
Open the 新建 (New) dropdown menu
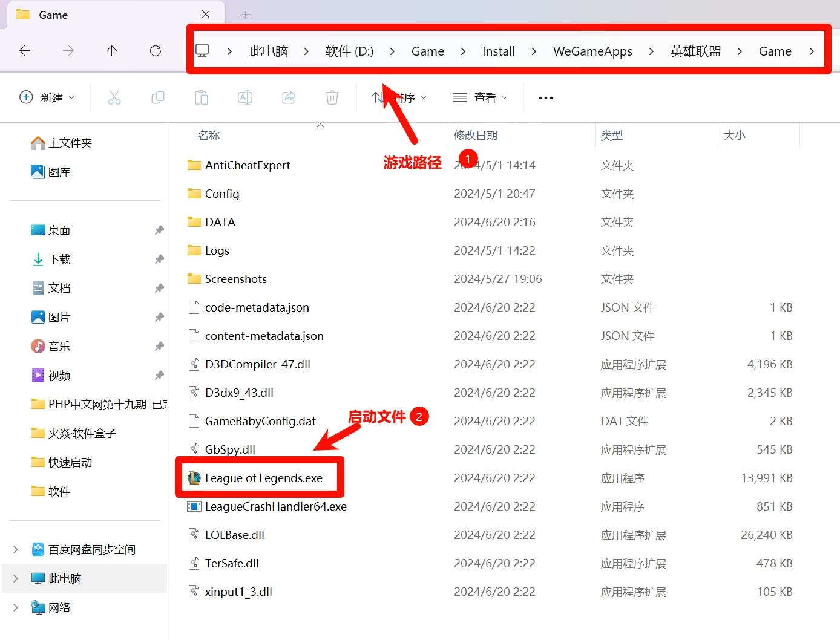coord(47,97)
